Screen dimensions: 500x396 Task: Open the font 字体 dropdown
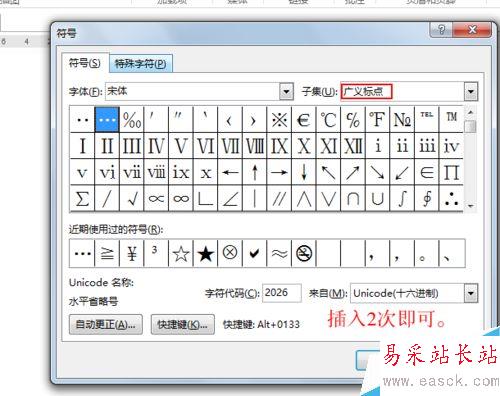[286, 91]
